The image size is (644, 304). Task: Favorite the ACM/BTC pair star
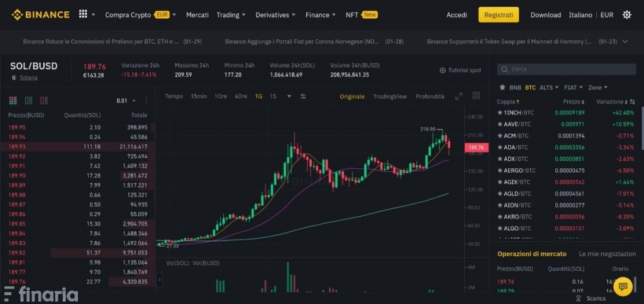click(x=500, y=136)
